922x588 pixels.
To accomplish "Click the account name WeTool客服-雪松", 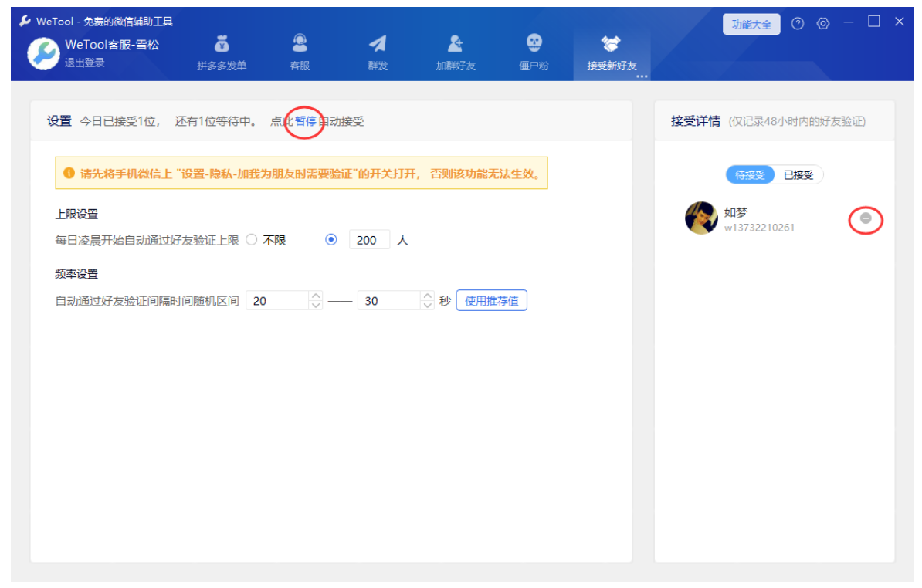I will coord(112,45).
